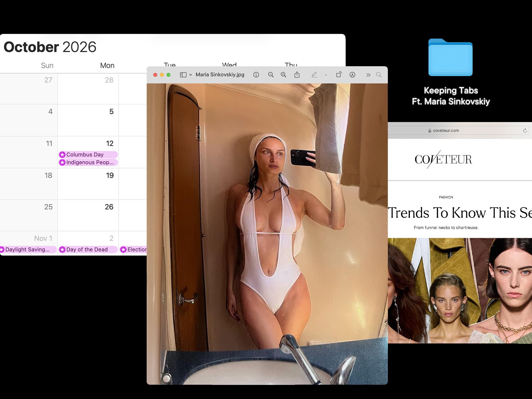Select the Daylight Saving... event in Calendar
This screenshot has width=532, height=399.
28,249
